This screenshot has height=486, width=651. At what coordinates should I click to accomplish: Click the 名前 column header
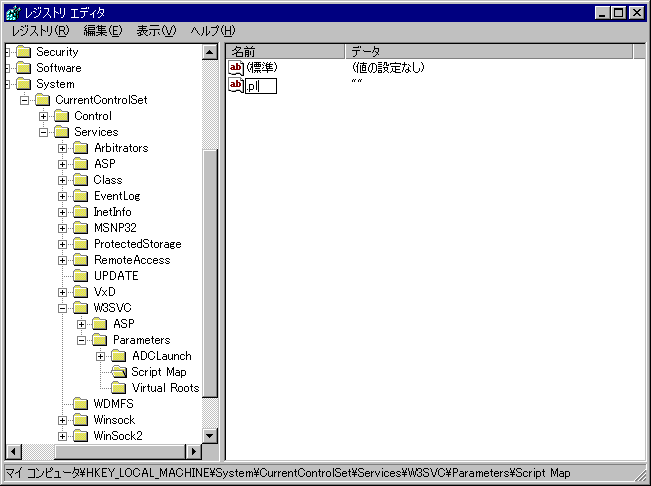pyautogui.click(x=285, y=51)
